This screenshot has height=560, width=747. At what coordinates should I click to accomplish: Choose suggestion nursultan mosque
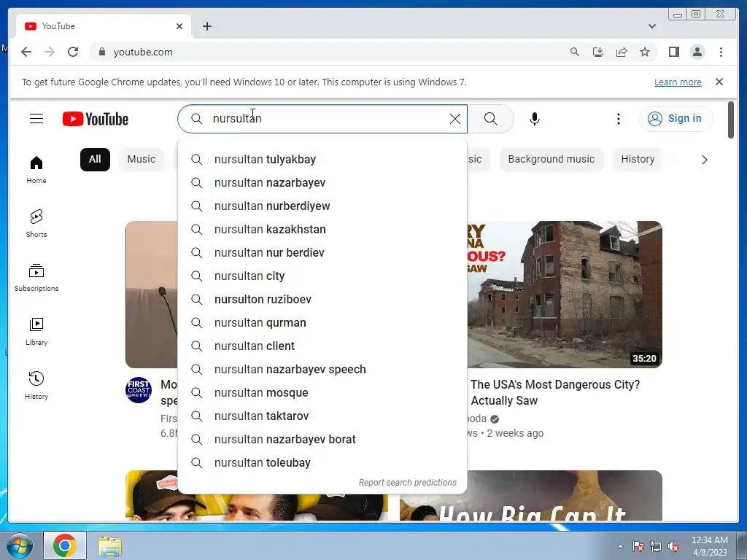pos(322,393)
